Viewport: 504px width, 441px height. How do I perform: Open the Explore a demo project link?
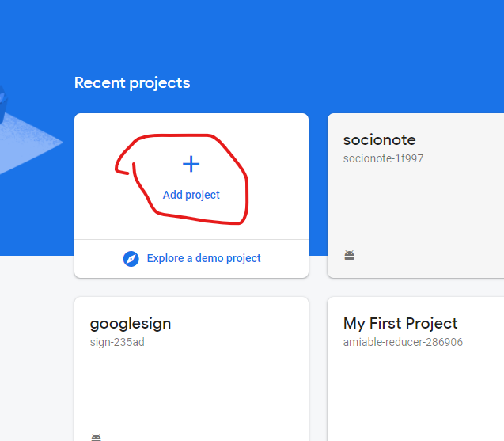[x=203, y=258]
